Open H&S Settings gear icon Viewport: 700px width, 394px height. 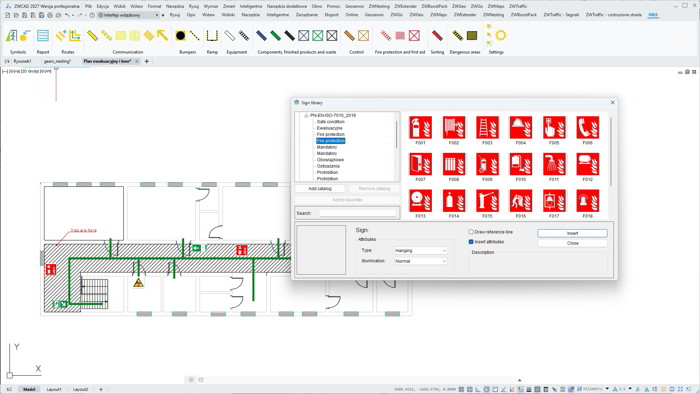[501, 35]
